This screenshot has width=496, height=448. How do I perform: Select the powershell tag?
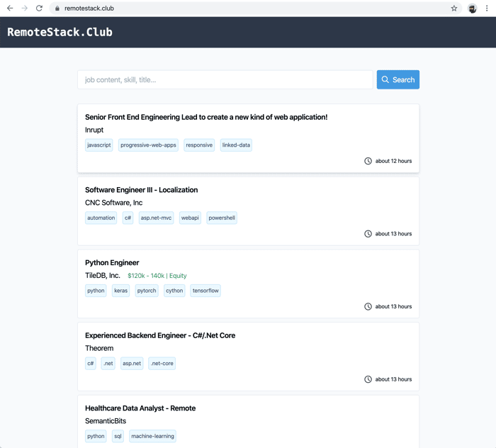click(x=222, y=218)
